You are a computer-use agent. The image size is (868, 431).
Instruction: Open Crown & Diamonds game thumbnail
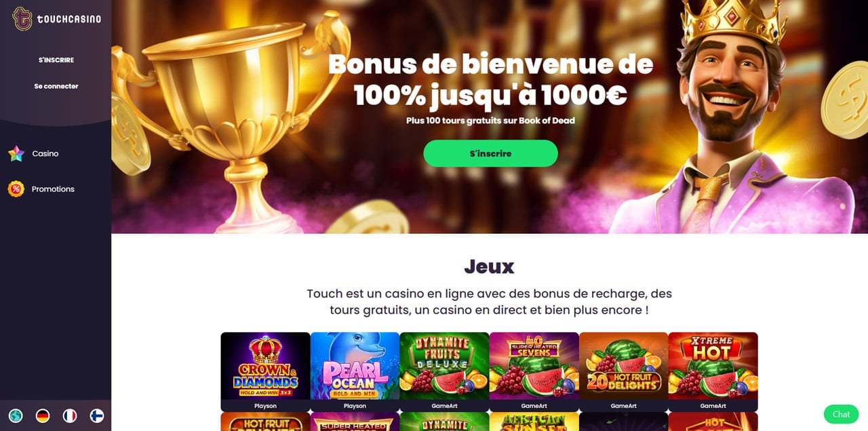pos(266,372)
